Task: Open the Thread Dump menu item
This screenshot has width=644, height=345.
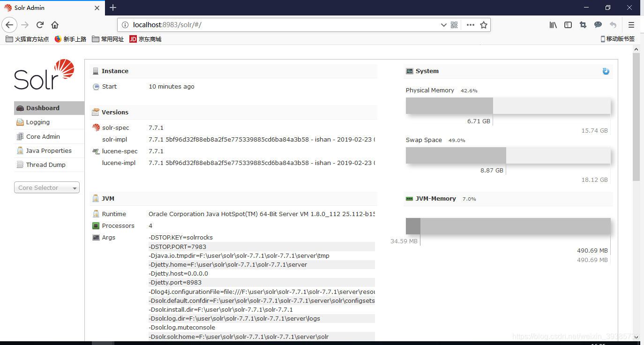Action: (49, 165)
